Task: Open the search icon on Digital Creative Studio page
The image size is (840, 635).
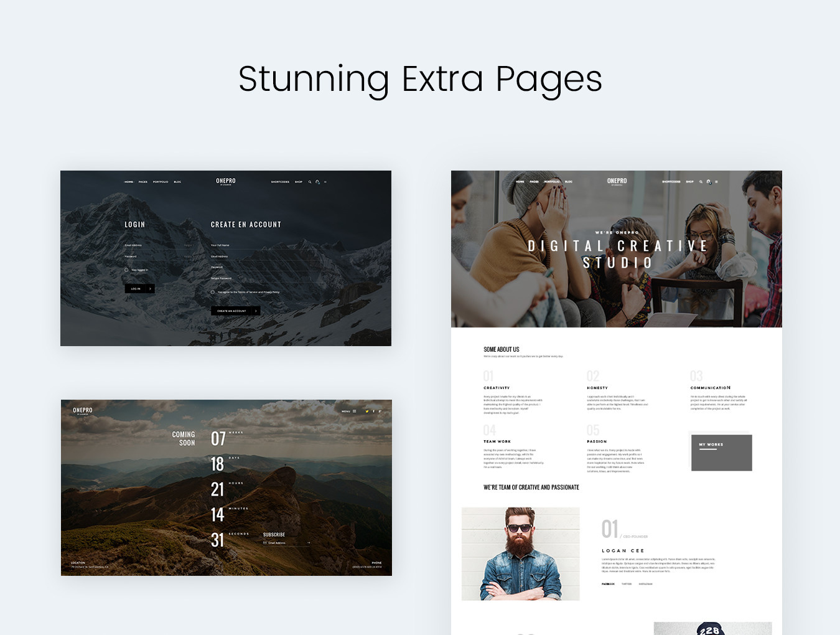Action: tap(701, 182)
